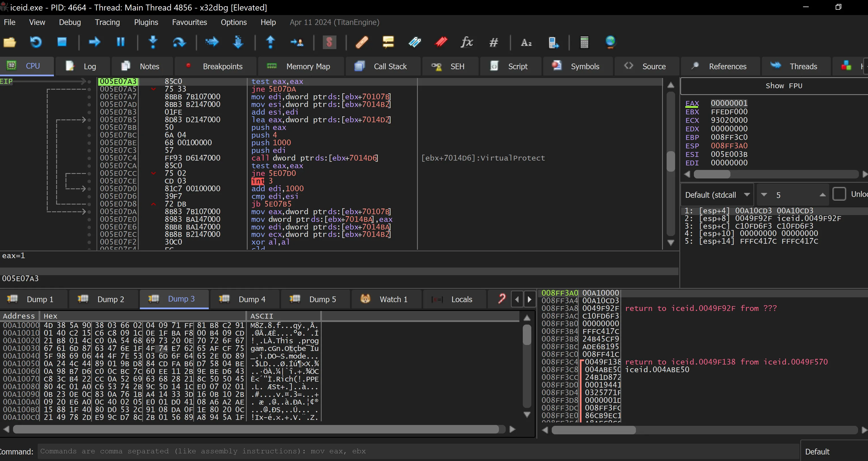Toggle the Unlocked checkbox in arguments panel

point(839,194)
